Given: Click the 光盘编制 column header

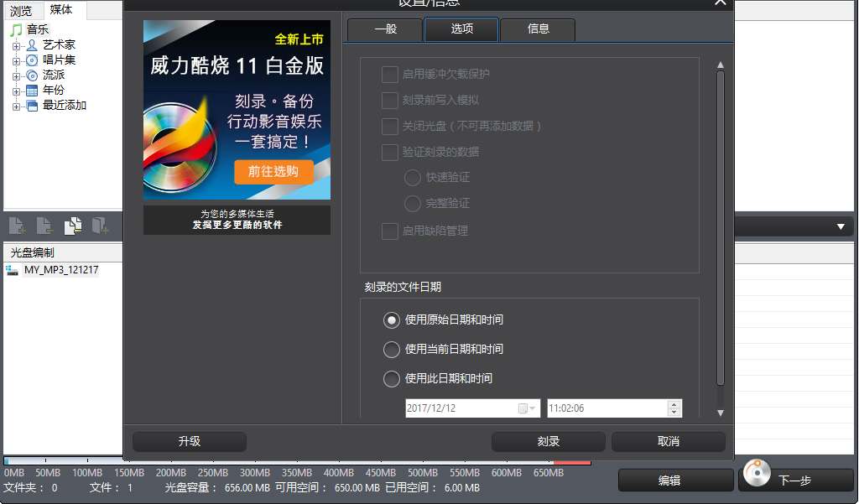Looking at the screenshot, I should 63,252.
